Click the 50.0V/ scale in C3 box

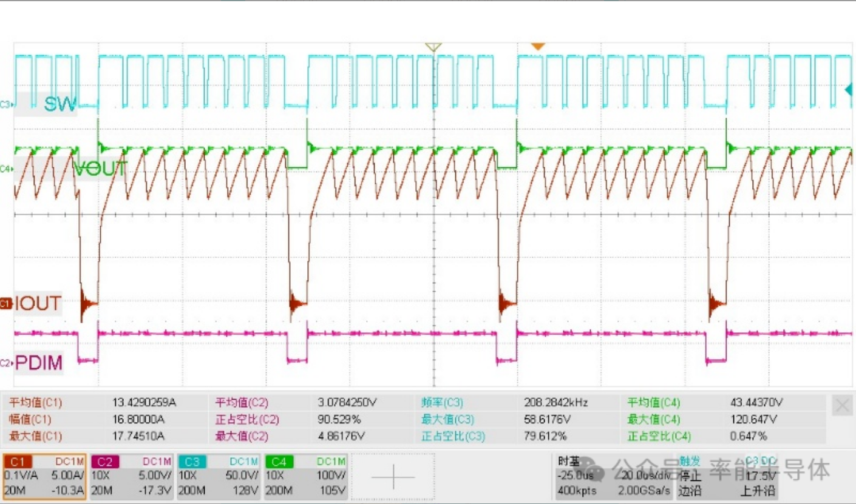pyautogui.click(x=242, y=475)
